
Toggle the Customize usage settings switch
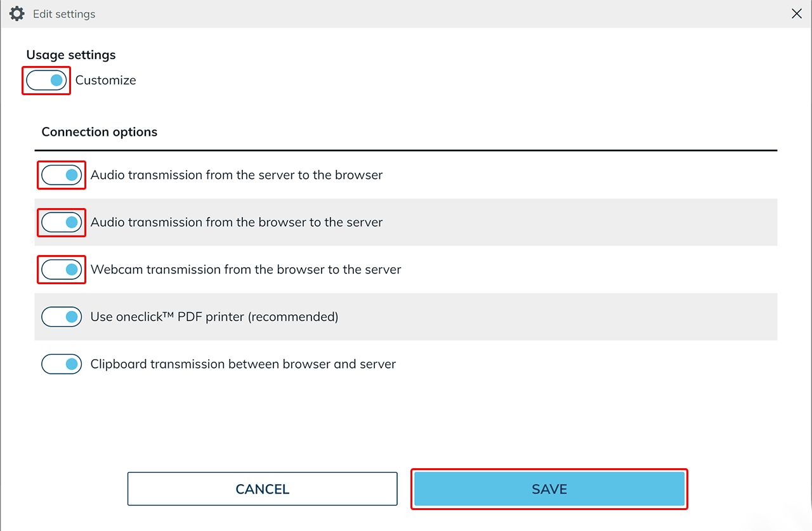coord(46,81)
